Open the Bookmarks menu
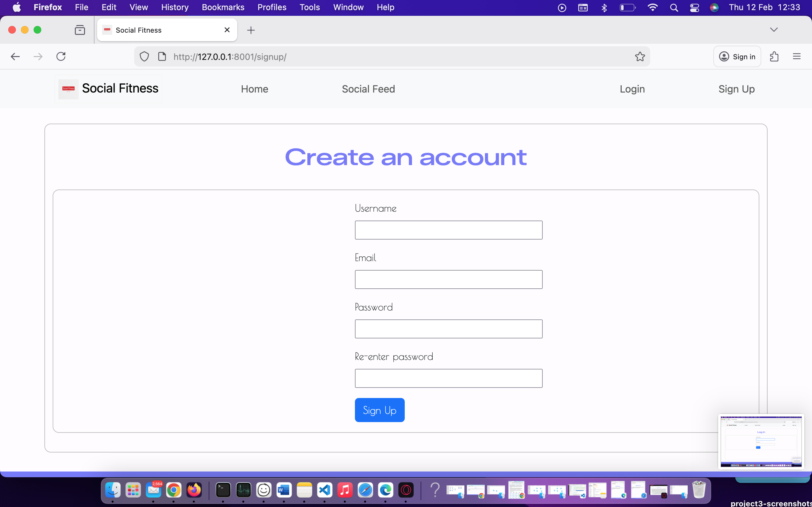 [223, 7]
